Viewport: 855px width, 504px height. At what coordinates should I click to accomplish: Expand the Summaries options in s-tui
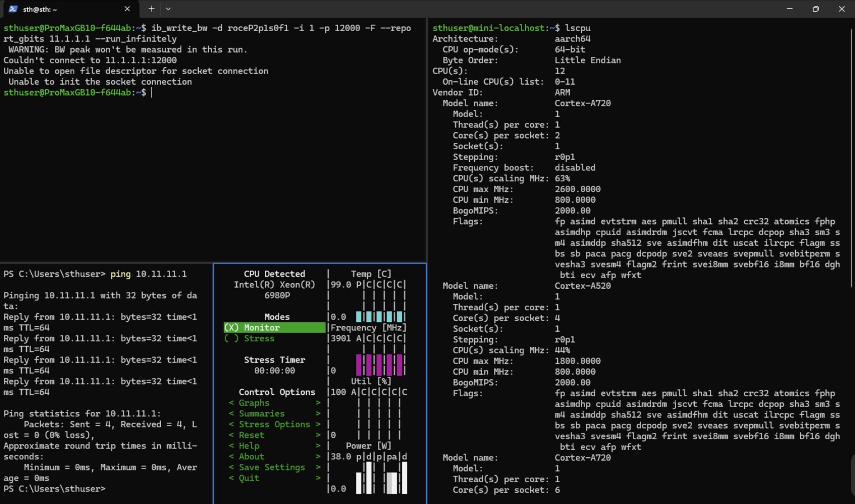[x=261, y=413]
